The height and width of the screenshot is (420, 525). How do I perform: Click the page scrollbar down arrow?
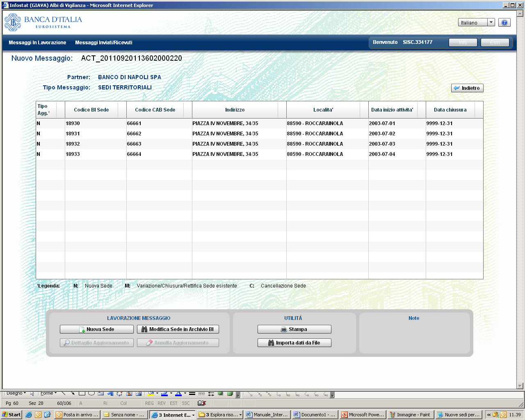coord(520,386)
